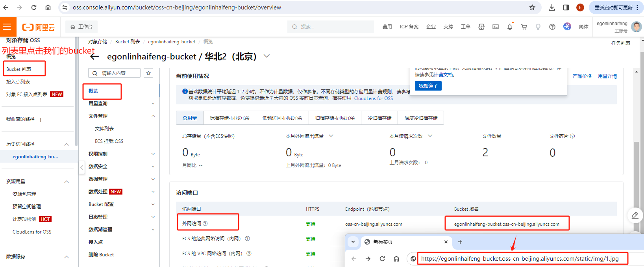This screenshot has width=644, height=267.
Task: Click the 我知道了 button
Action: pos(428,86)
